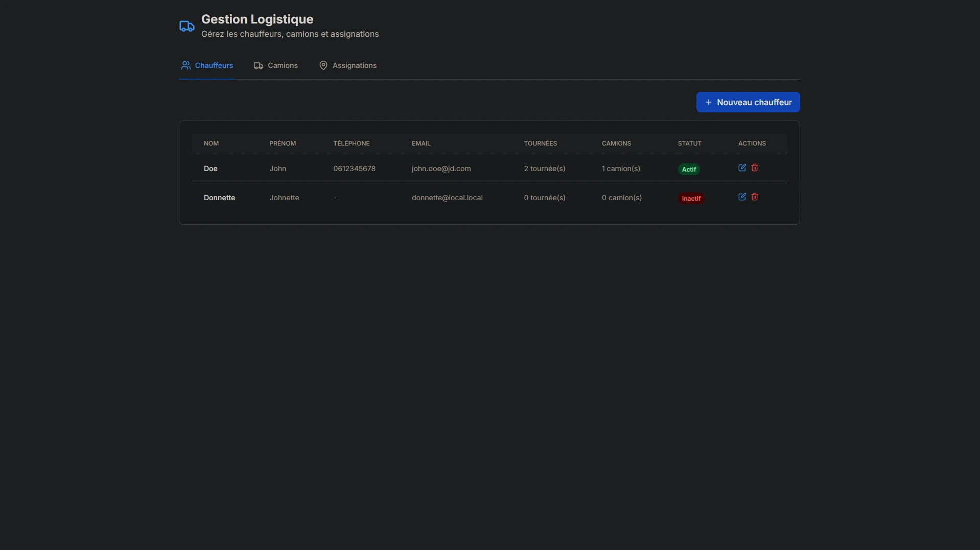Click email john.doe@jd.com
Screen dimensions: 980x550
441,169
